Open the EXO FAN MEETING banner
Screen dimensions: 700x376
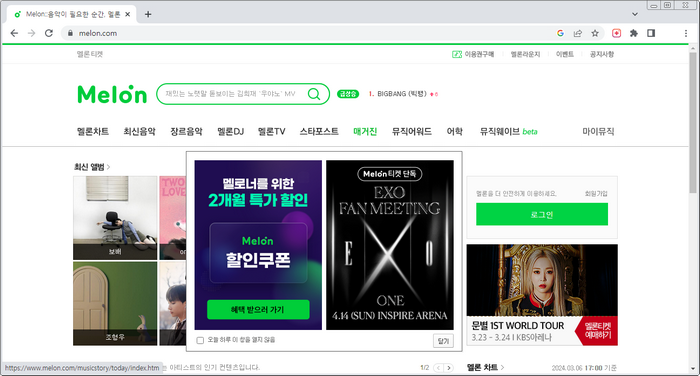(390, 245)
